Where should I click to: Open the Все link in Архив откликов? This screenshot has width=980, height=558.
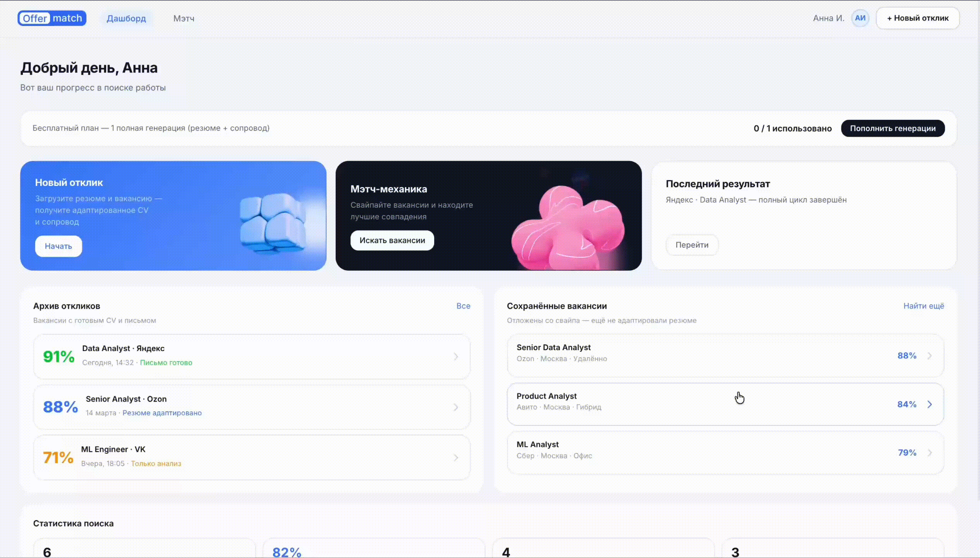[x=463, y=306]
